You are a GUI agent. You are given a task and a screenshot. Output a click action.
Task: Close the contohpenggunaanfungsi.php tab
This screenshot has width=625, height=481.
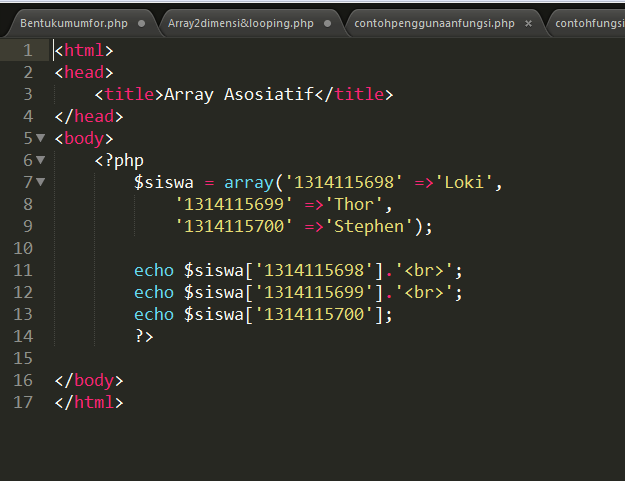pyautogui.click(x=529, y=24)
